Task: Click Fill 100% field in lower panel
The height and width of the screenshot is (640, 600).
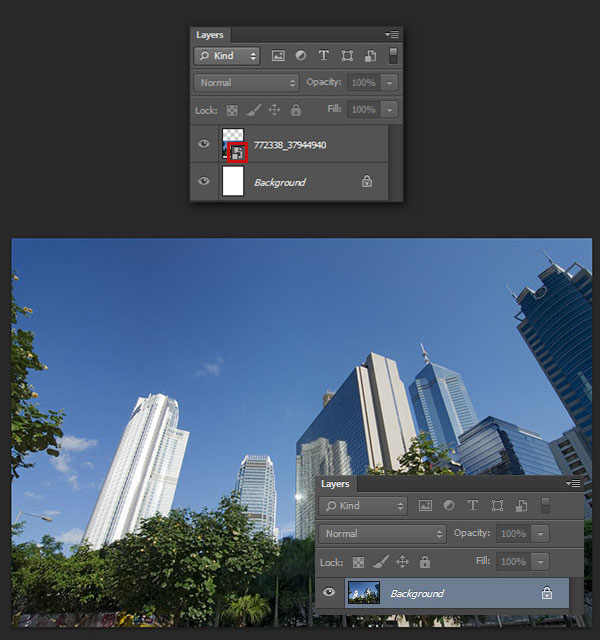Action: [x=513, y=562]
